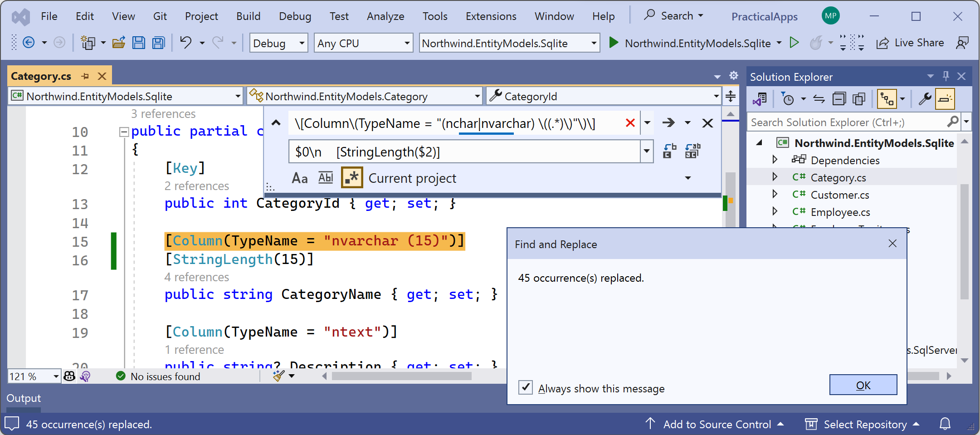Click the editor settings gear icon
The width and height of the screenshot is (980, 435).
(734, 75)
